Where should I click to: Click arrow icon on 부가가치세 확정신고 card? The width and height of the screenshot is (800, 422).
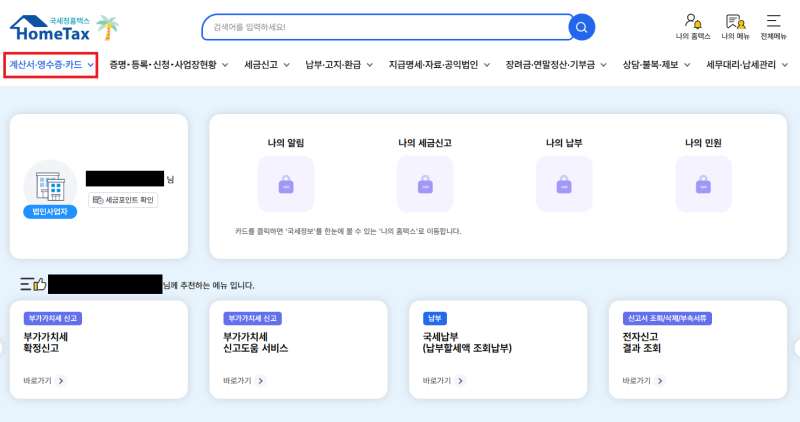[61, 381]
